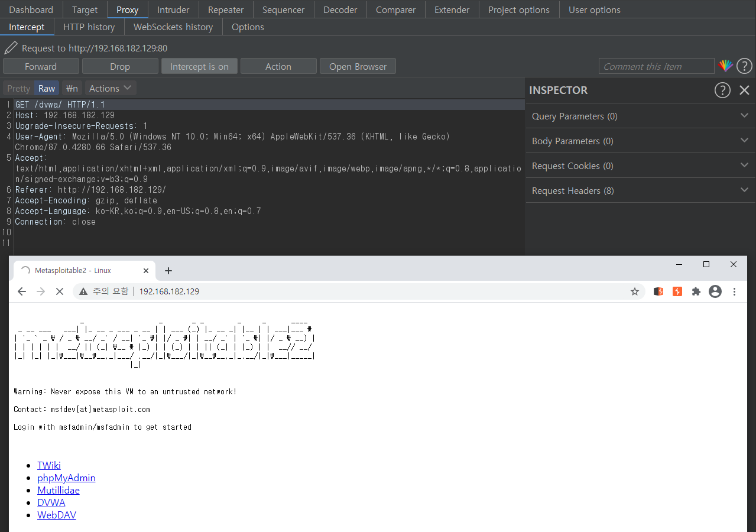Go back in the Chrome browser
The image size is (756, 532).
(x=22, y=291)
